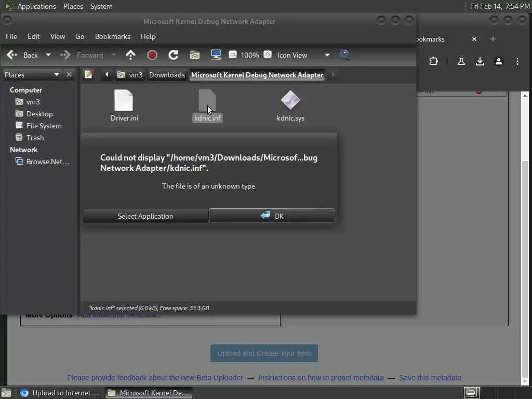Screen dimensions: 532x399
Task: Go to the Downloads path segment
Action: (x=167, y=75)
